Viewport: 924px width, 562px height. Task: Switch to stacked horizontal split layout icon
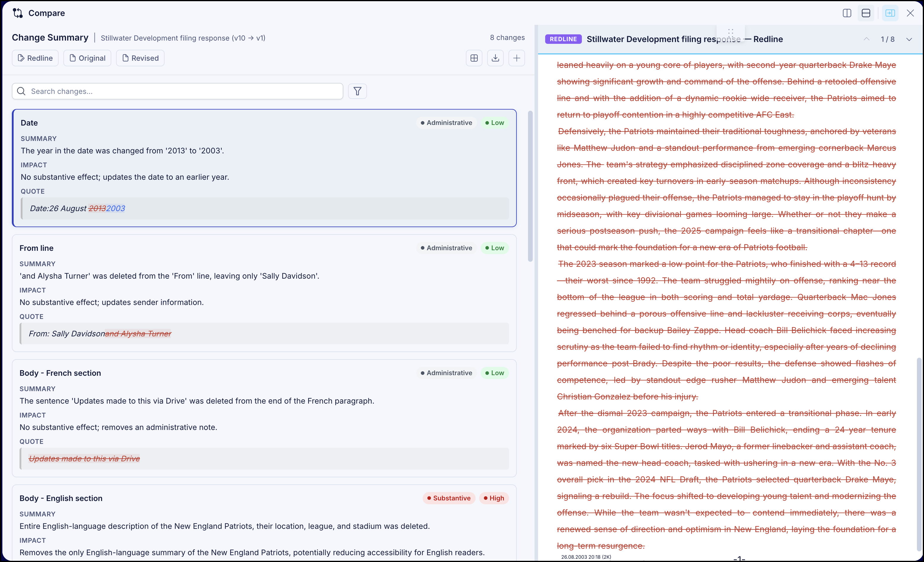866,13
